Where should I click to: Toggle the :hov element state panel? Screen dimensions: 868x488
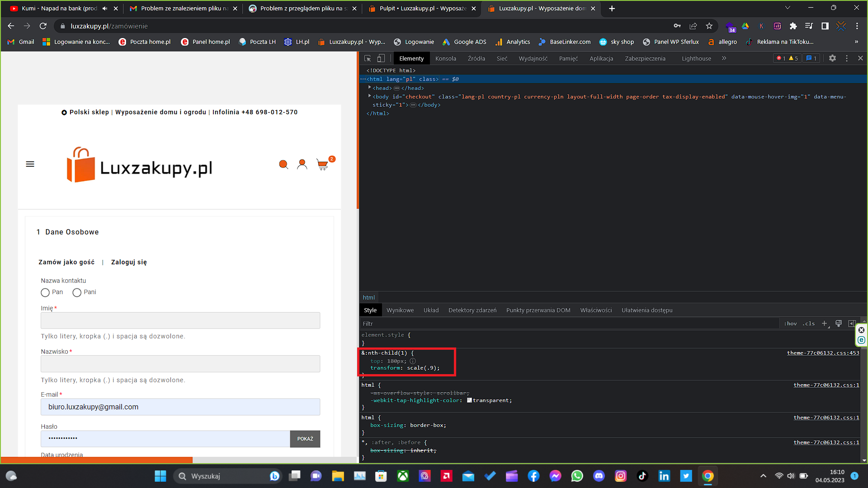(790, 324)
